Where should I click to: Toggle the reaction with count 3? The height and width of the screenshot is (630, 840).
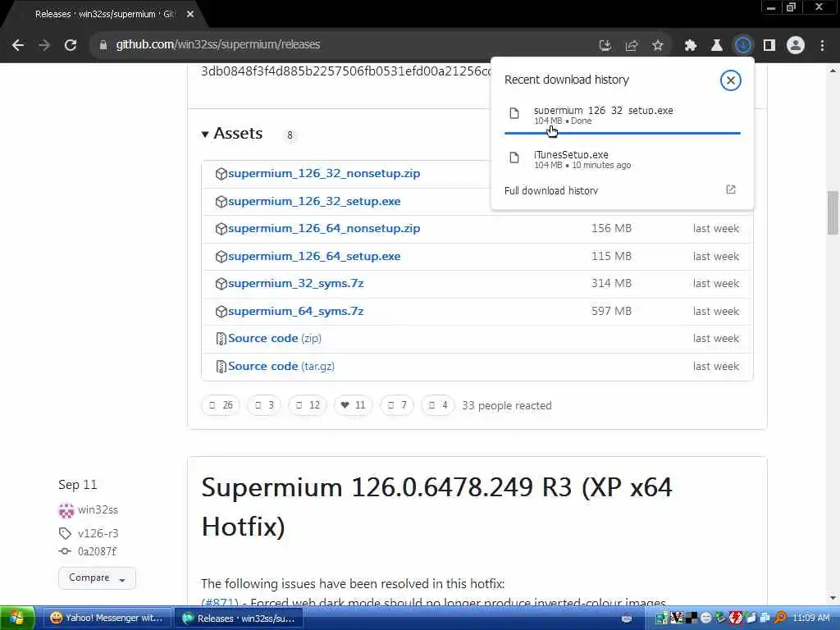264,405
